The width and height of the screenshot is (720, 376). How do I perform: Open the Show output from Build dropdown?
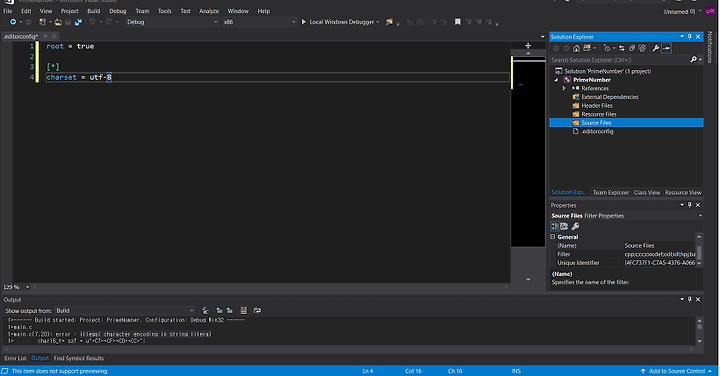point(125,311)
